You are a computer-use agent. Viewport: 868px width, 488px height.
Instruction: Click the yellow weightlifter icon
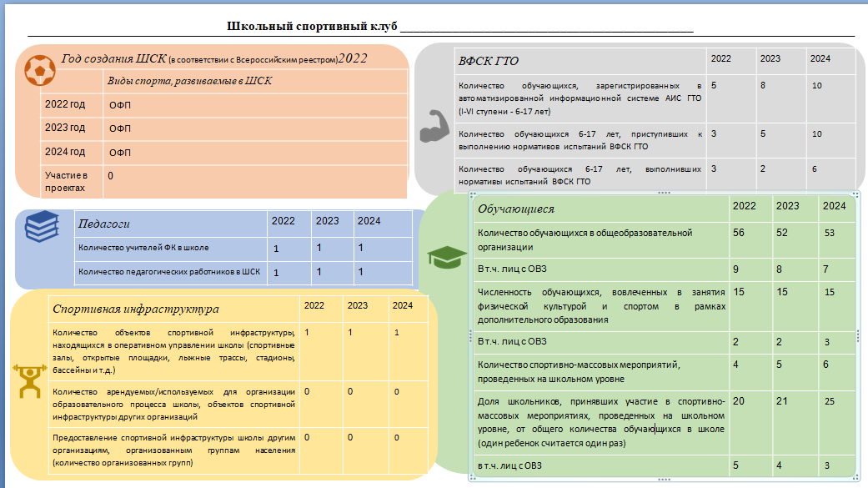[29, 381]
